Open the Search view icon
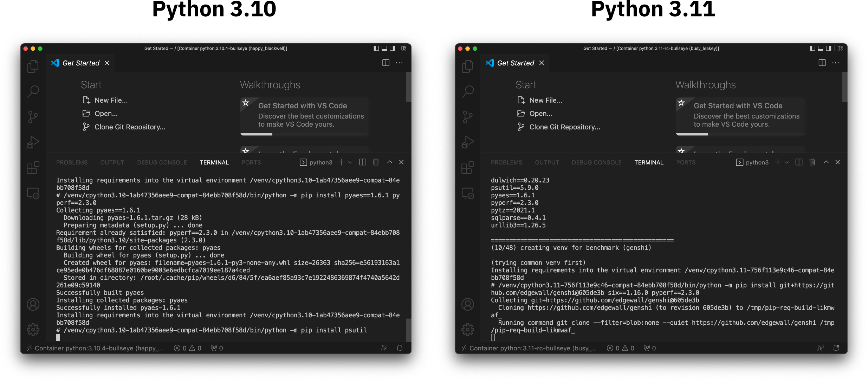 pos(33,91)
